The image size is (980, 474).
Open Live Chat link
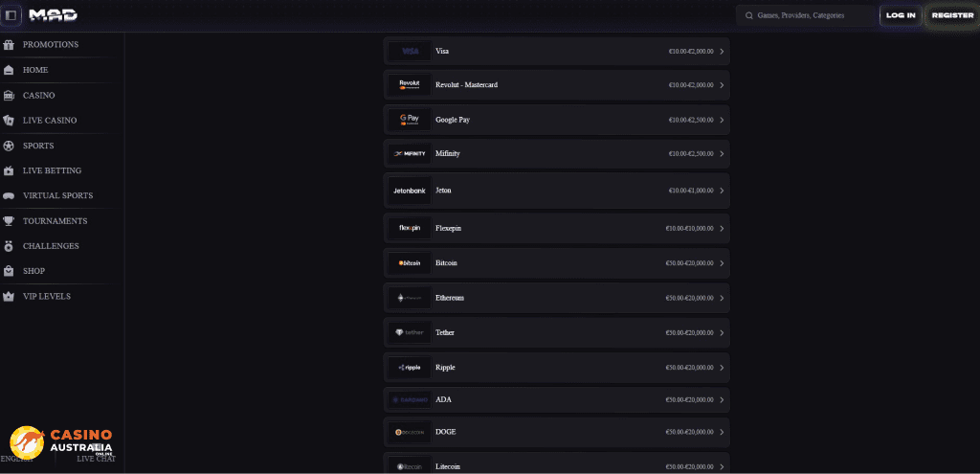[97, 459]
